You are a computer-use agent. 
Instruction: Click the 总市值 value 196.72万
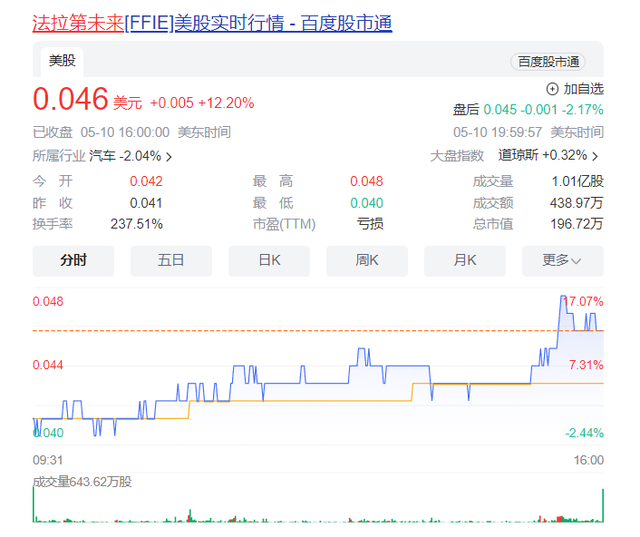point(578,223)
